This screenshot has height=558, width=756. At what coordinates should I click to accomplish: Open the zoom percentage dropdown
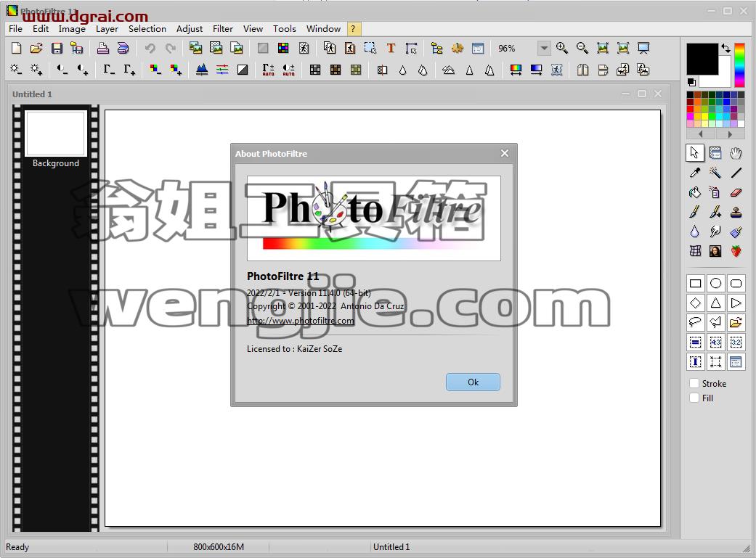click(544, 48)
